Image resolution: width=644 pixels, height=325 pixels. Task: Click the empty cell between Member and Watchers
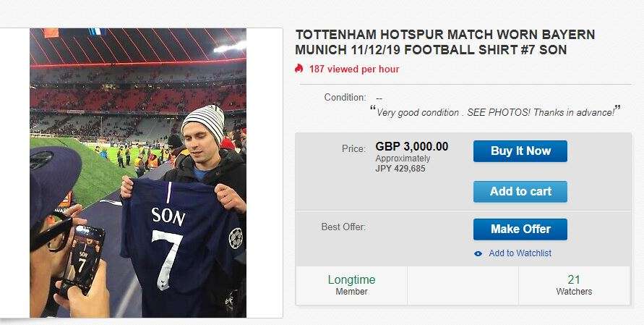pyautogui.click(x=463, y=285)
